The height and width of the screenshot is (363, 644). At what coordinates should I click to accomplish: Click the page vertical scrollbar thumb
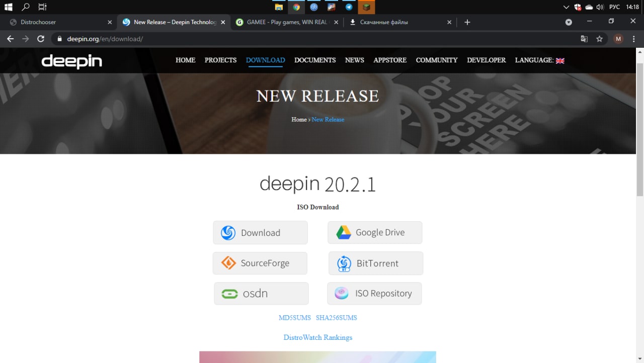(640, 130)
